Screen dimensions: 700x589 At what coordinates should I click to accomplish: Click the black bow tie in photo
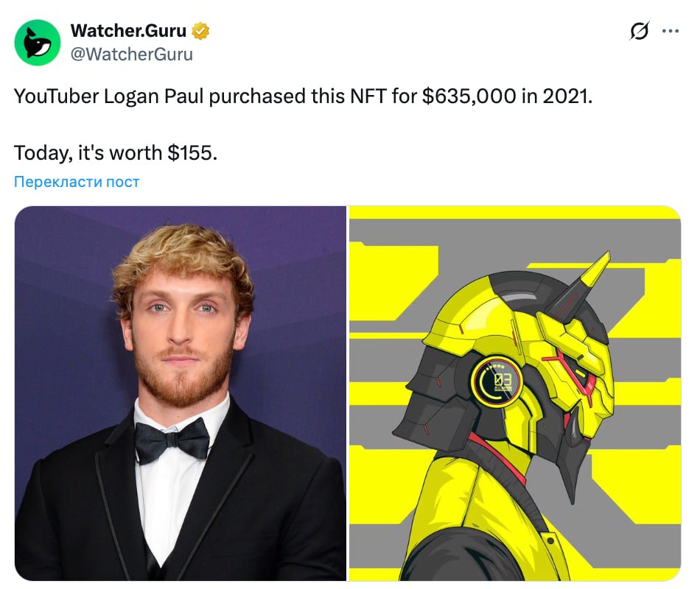(172, 440)
